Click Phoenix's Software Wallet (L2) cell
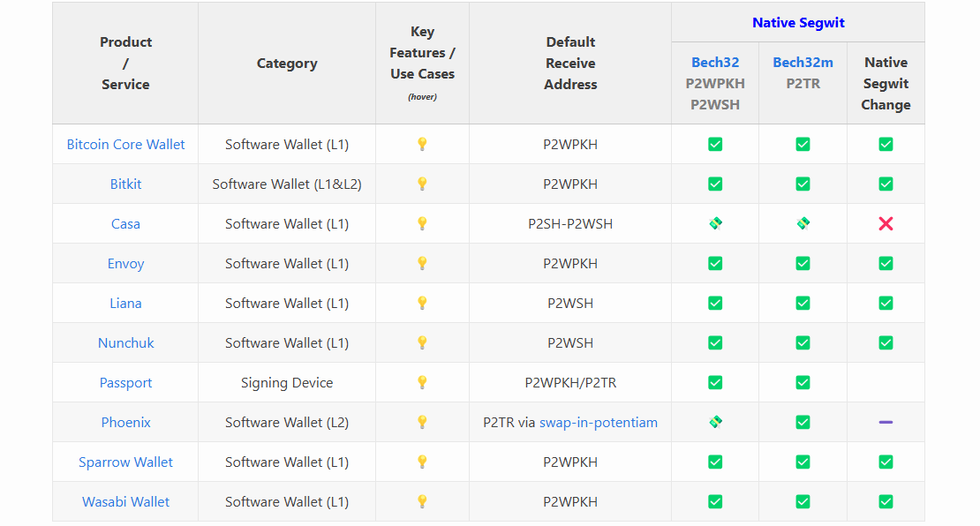The height and width of the screenshot is (526, 980). tap(287, 422)
